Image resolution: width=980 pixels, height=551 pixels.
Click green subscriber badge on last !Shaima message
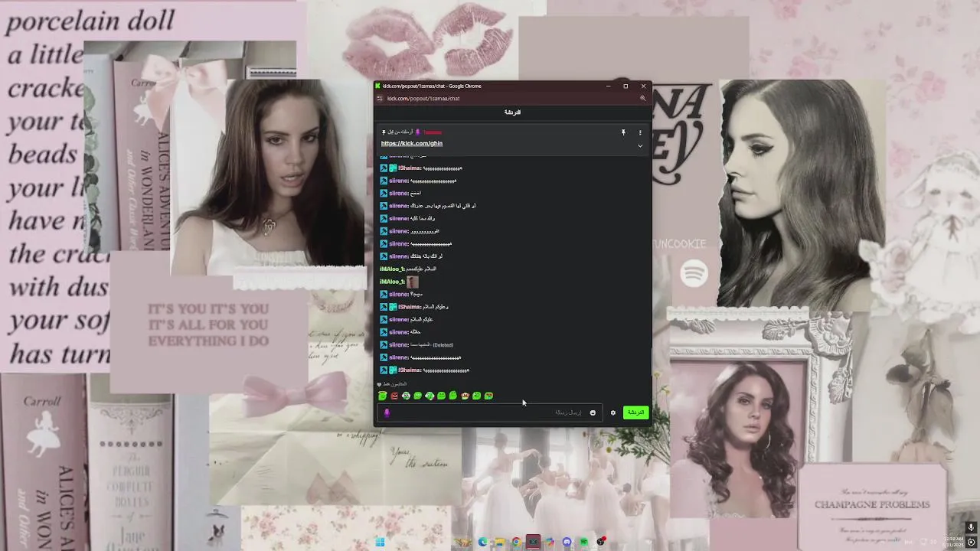[393, 370]
